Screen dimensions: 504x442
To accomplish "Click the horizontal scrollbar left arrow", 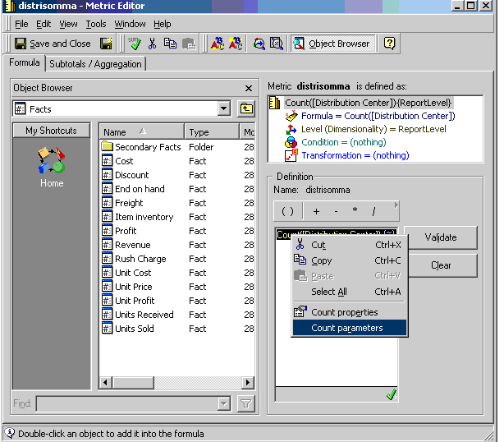I will coord(105,383).
